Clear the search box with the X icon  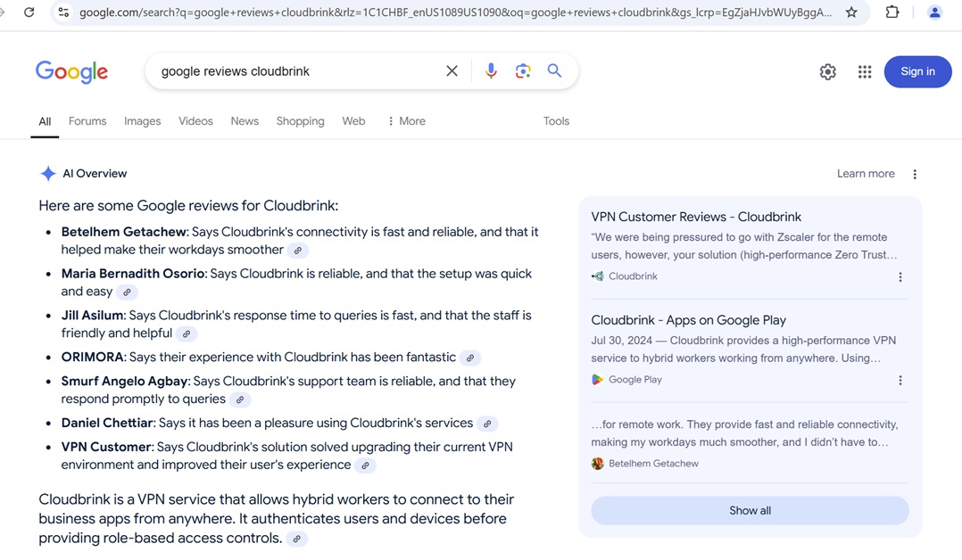click(452, 70)
